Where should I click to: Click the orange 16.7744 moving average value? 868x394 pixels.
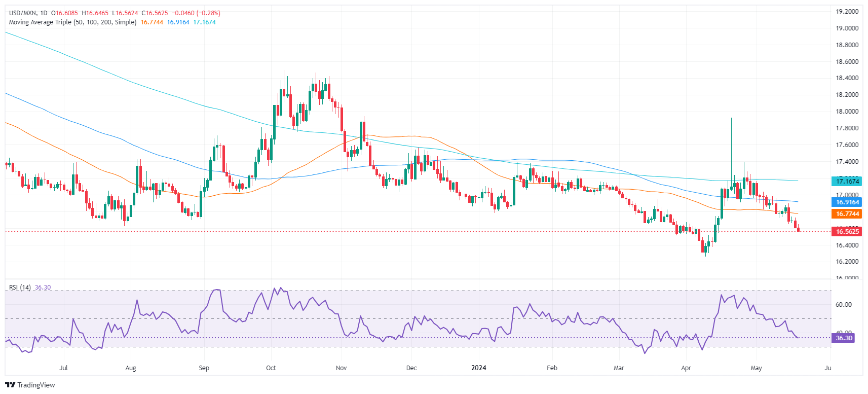point(152,22)
